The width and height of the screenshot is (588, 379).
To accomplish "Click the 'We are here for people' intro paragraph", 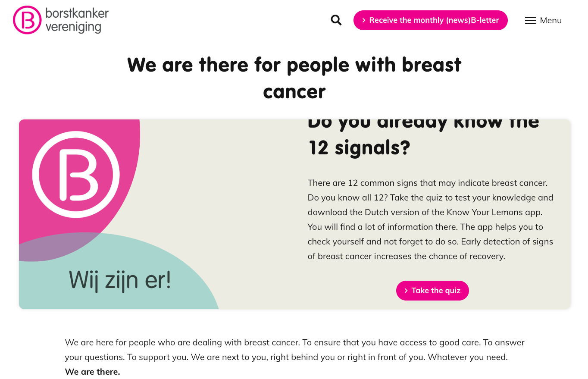I will pyautogui.click(x=294, y=350).
